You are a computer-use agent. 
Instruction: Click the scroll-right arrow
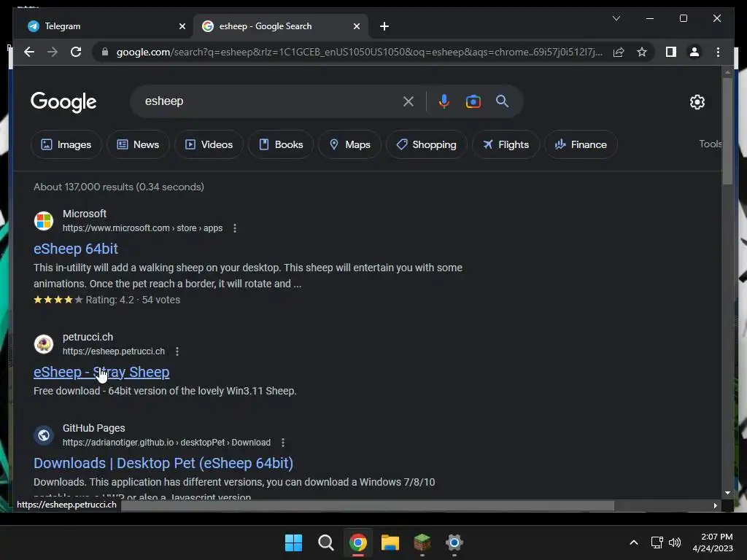click(715, 505)
